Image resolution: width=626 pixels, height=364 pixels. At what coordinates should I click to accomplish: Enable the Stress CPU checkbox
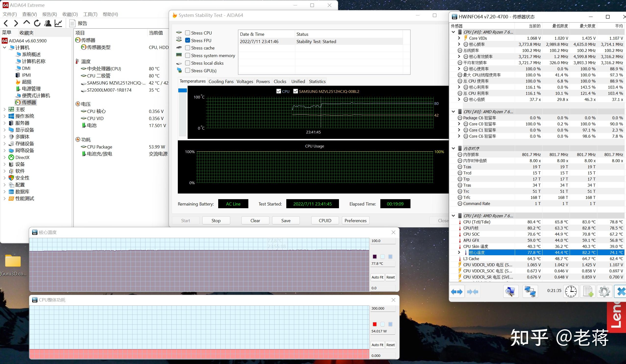[x=188, y=33]
